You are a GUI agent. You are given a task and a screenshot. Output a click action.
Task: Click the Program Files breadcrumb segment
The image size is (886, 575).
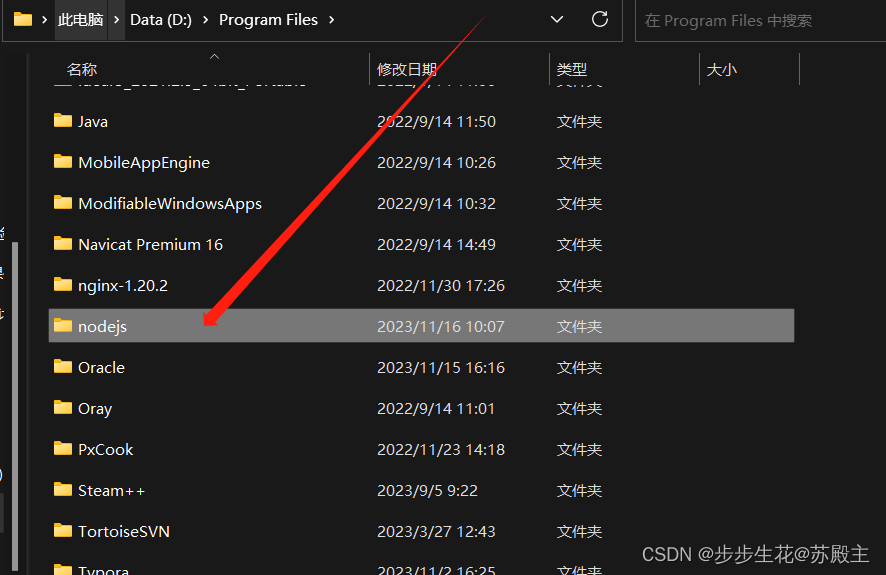(x=268, y=20)
